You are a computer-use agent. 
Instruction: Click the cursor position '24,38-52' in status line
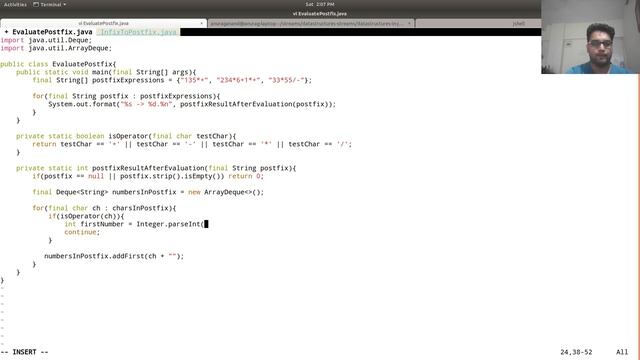click(576, 352)
